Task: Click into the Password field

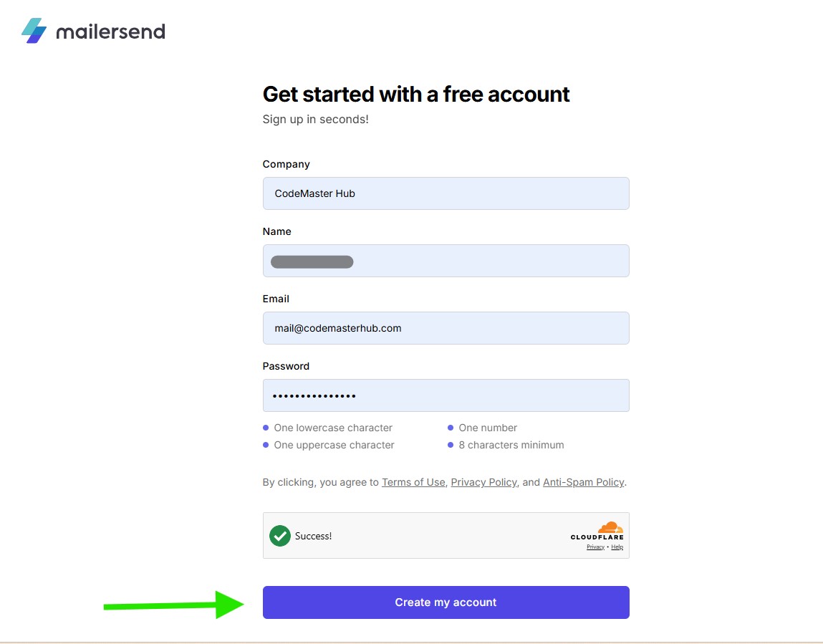Action: 446,395
